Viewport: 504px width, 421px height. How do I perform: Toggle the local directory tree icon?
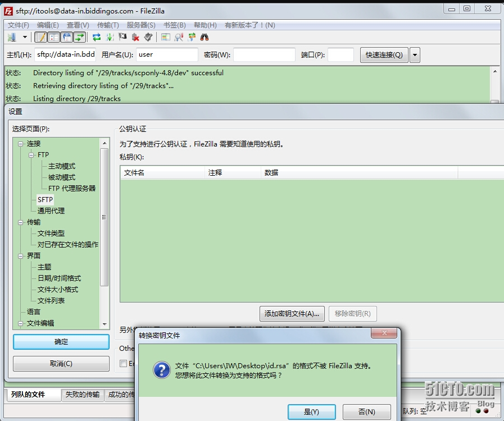tap(54, 38)
